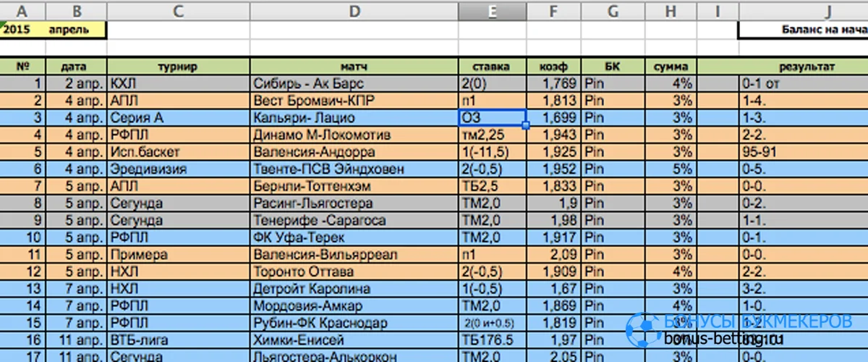The width and height of the screenshot is (868, 362).
Task: Click the coefficient cell 1,952
Action: (553, 169)
